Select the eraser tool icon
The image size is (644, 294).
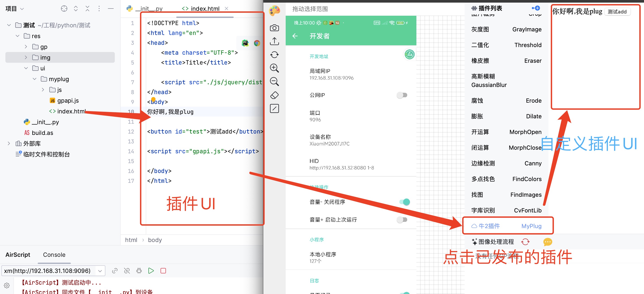click(274, 95)
